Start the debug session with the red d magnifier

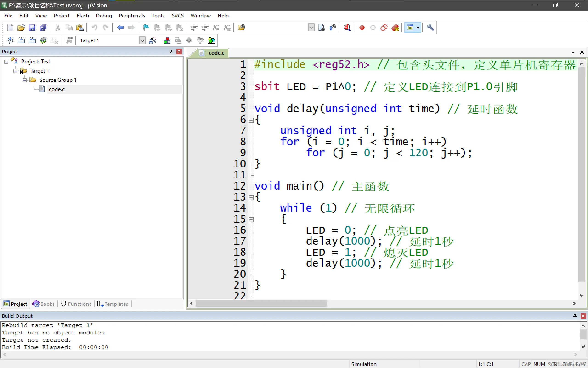(x=347, y=28)
